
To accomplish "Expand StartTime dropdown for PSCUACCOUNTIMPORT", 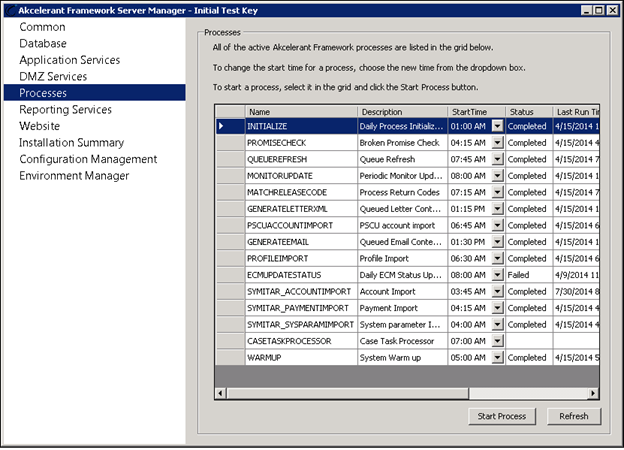I will click(x=497, y=225).
